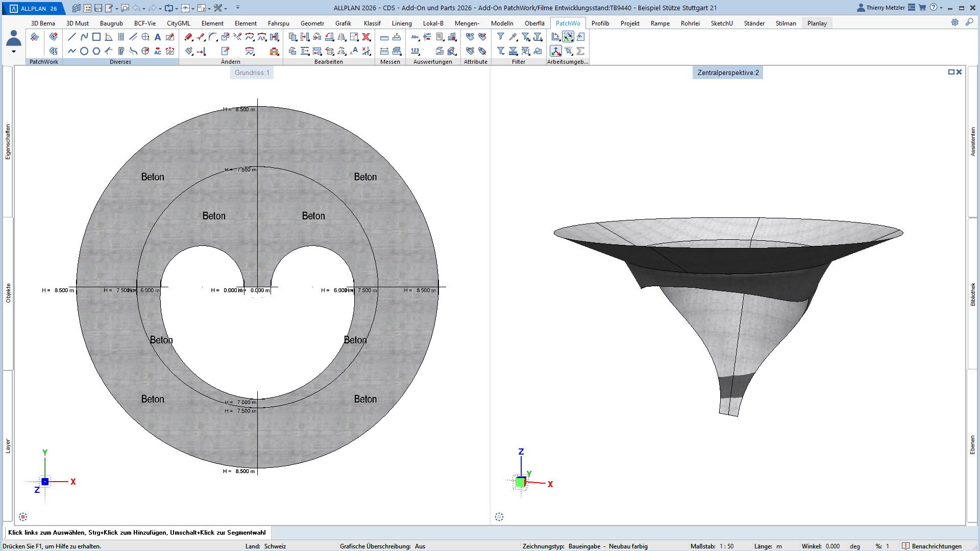Click the funnel filter icon
Viewport: 980px width, 551px height.
pyautogui.click(x=501, y=37)
